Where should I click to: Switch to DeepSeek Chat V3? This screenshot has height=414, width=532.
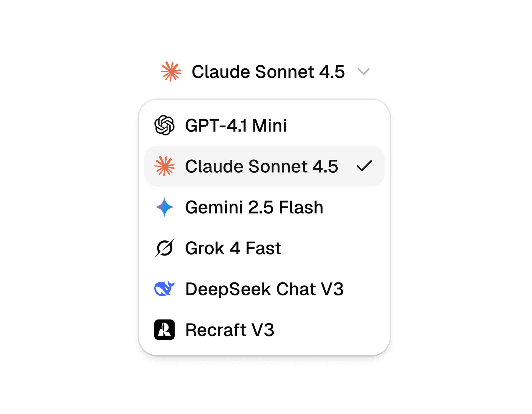coord(265,289)
